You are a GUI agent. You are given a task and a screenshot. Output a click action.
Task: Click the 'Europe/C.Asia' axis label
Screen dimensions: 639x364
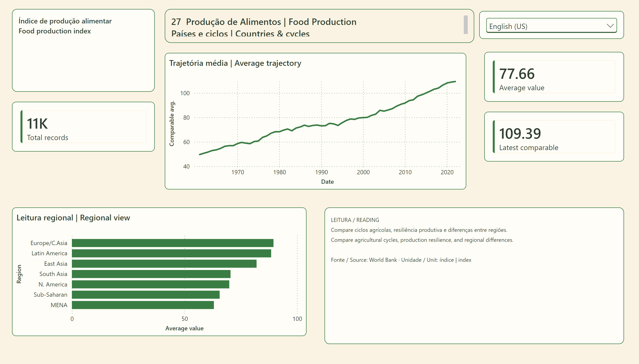pyautogui.click(x=49, y=243)
